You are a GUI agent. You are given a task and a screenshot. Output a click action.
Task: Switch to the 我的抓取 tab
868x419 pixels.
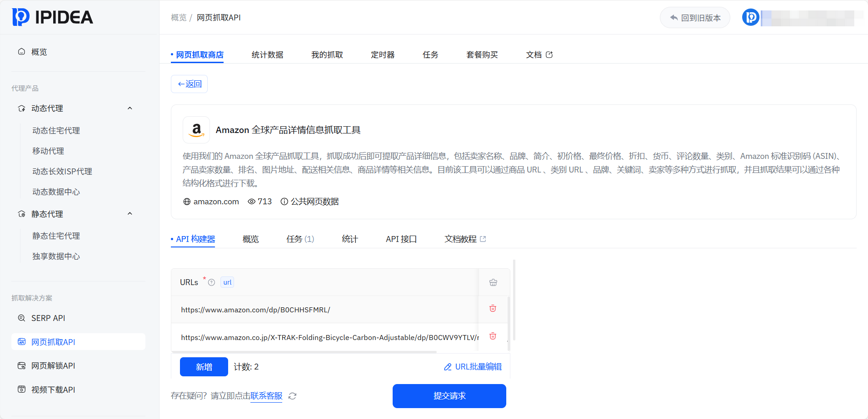tap(327, 55)
